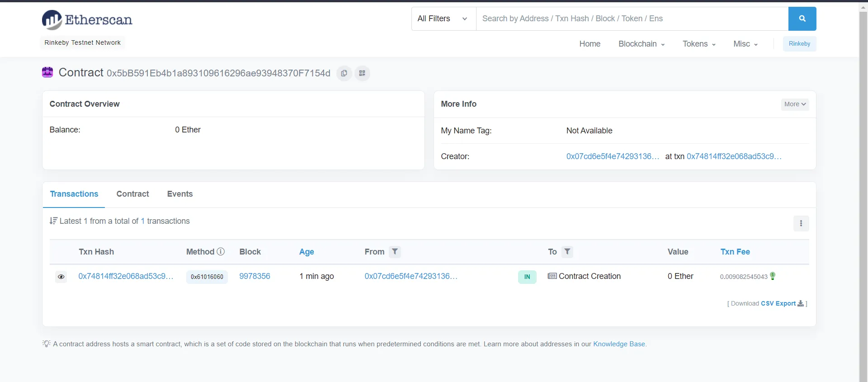Click the Contract Creation link
Viewport: 868px width, 382px height.
tap(590, 276)
